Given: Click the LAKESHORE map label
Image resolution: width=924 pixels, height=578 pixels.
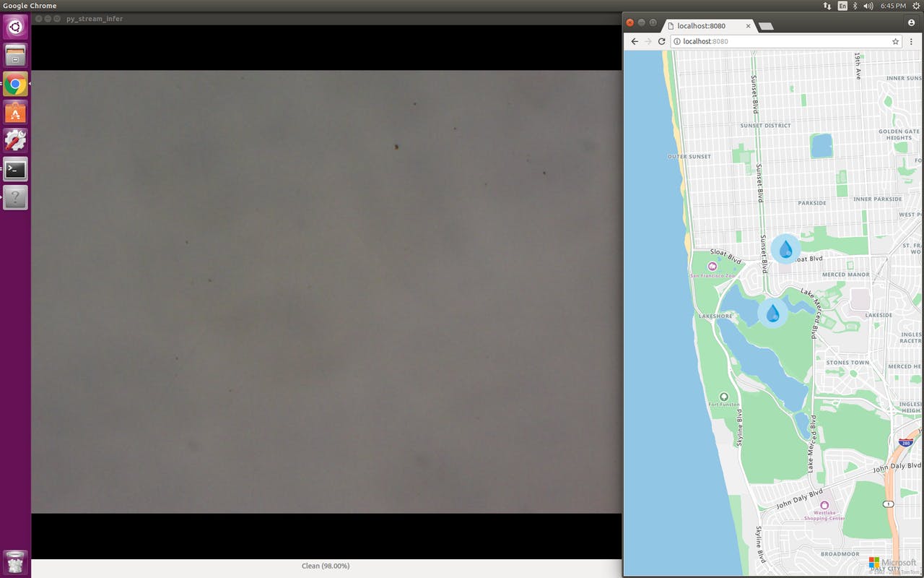Looking at the screenshot, I should coord(715,316).
